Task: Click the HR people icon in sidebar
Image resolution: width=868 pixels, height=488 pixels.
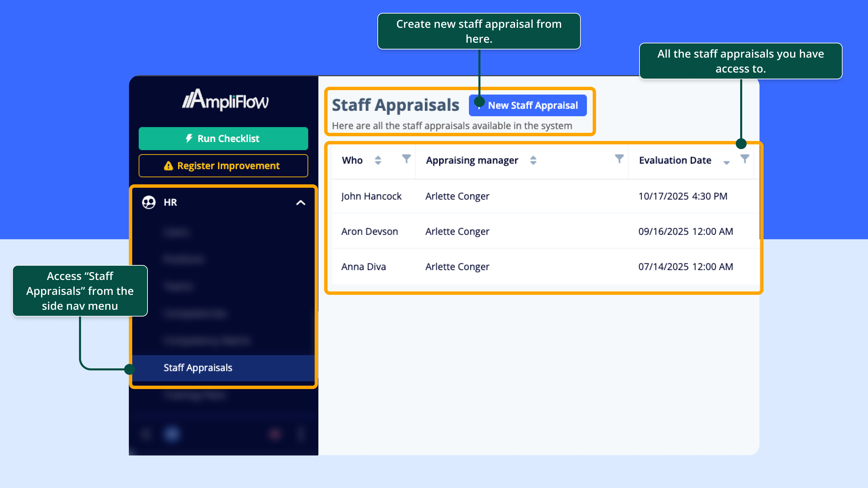Action: point(149,202)
